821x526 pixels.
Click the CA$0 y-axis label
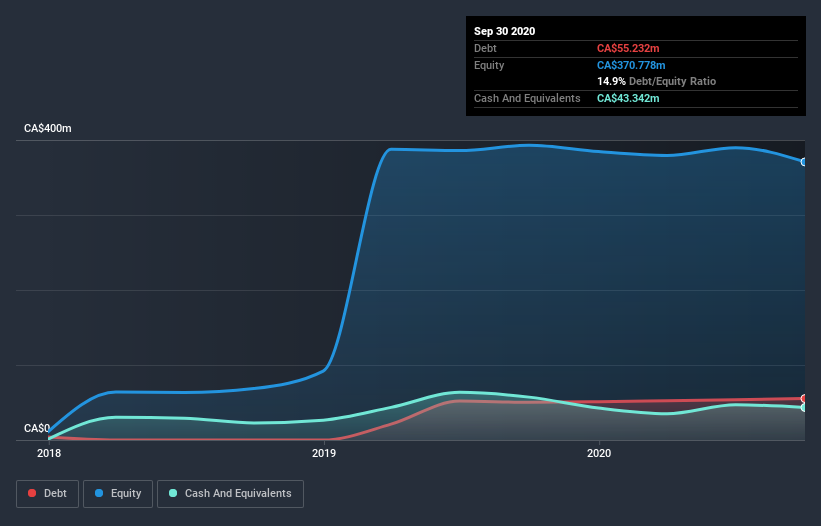click(x=37, y=428)
